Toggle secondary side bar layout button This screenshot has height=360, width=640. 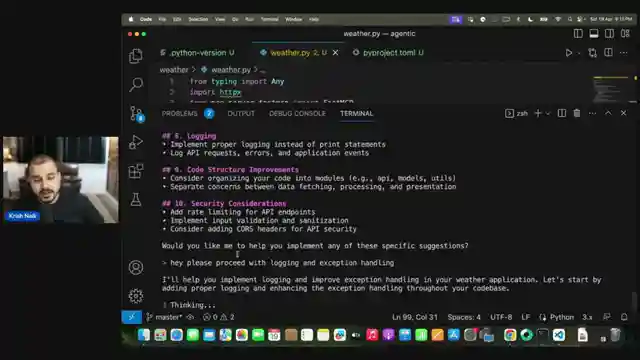pos(609,33)
